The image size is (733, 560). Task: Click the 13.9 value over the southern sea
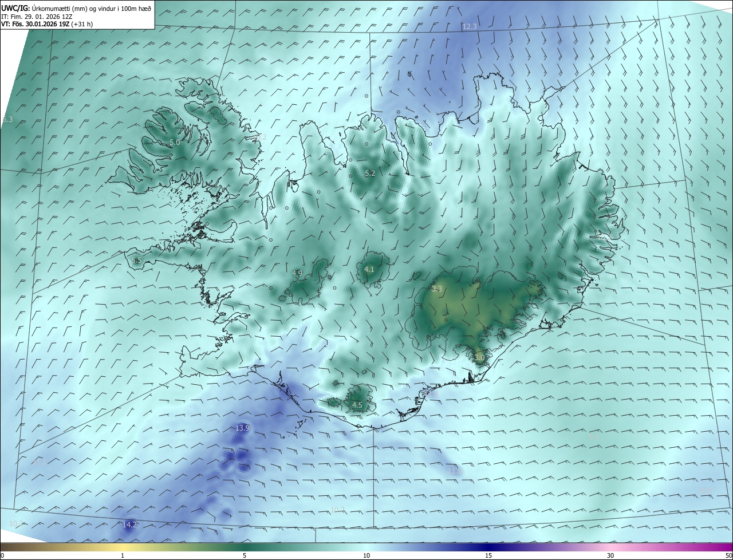point(242,428)
